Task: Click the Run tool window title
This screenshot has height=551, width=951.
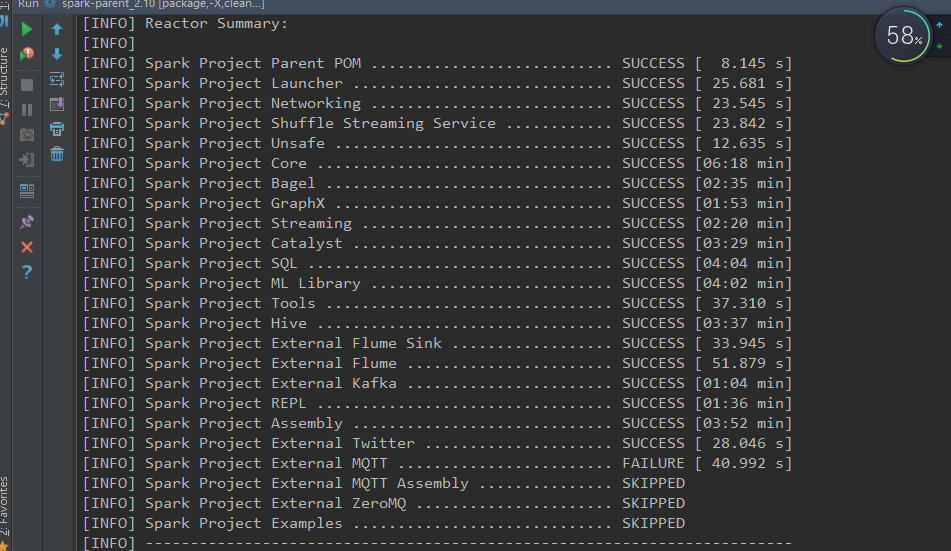Action: click(x=29, y=4)
